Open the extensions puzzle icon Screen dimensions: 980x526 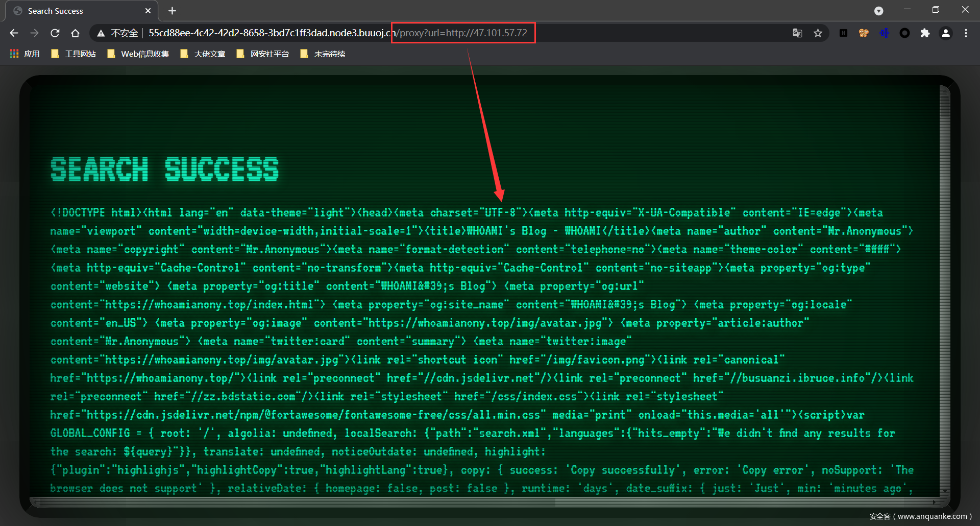[x=925, y=33]
